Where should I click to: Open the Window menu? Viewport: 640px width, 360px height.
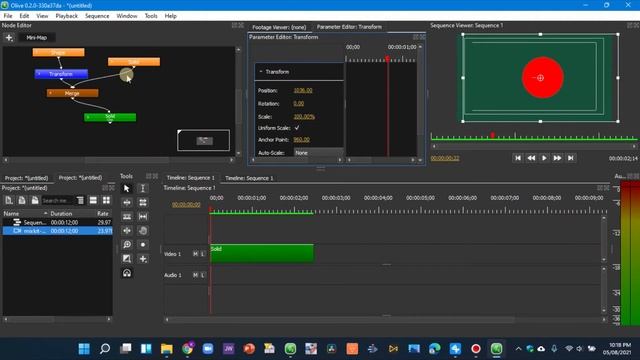coord(127,16)
